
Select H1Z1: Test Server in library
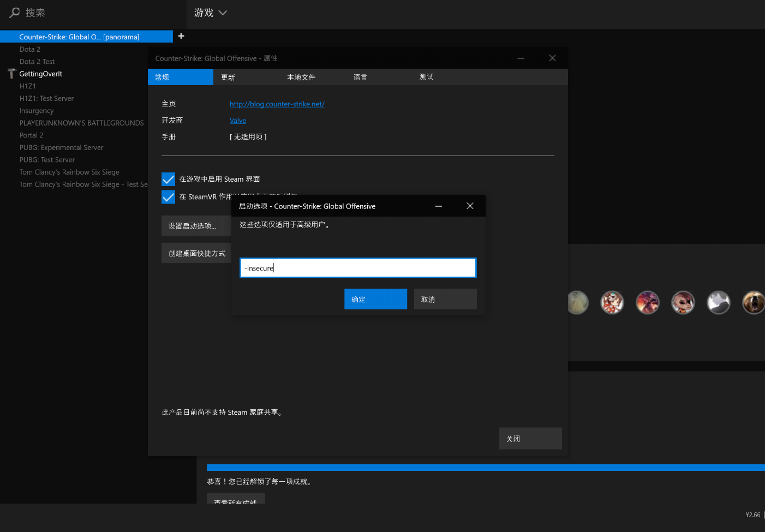[46, 98]
